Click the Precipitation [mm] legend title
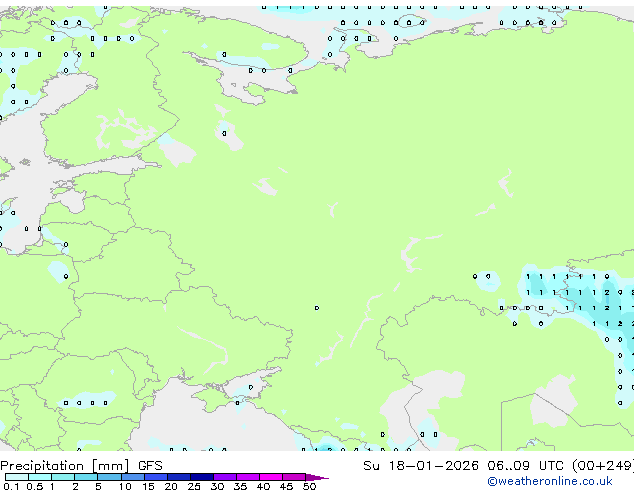Image resolution: width=634 pixels, height=490 pixels. tap(65, 465)
